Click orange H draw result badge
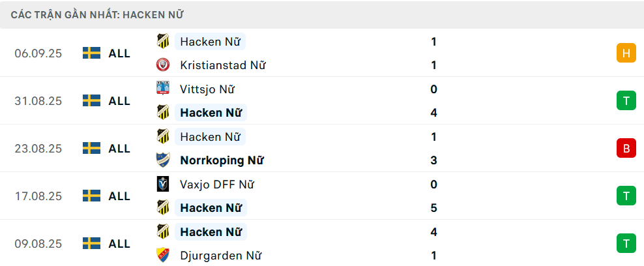 point(626,53)
